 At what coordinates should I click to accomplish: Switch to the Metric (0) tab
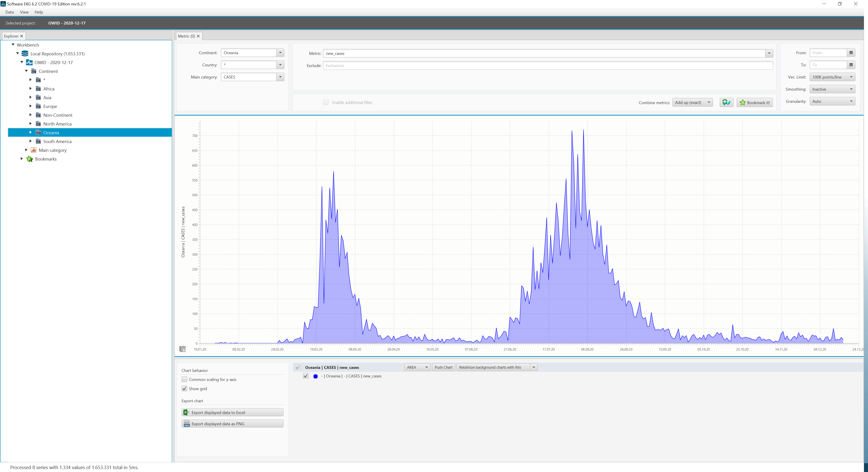(186, 36)
